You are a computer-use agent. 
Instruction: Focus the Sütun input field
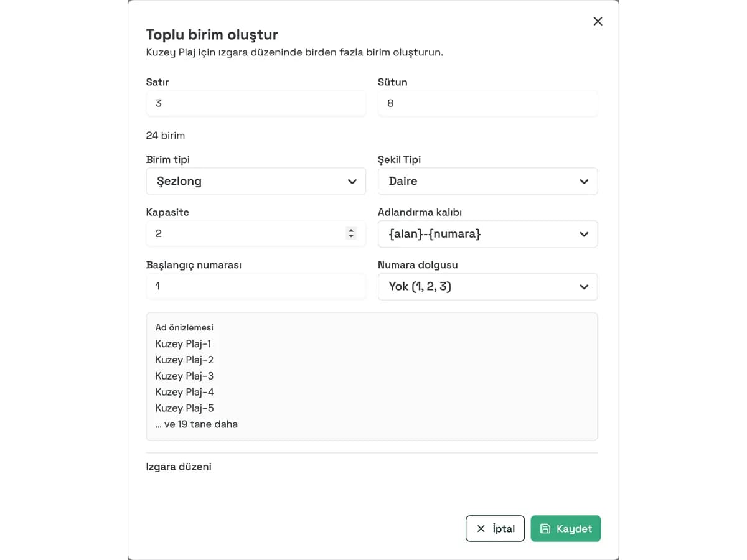click(487, 103)
